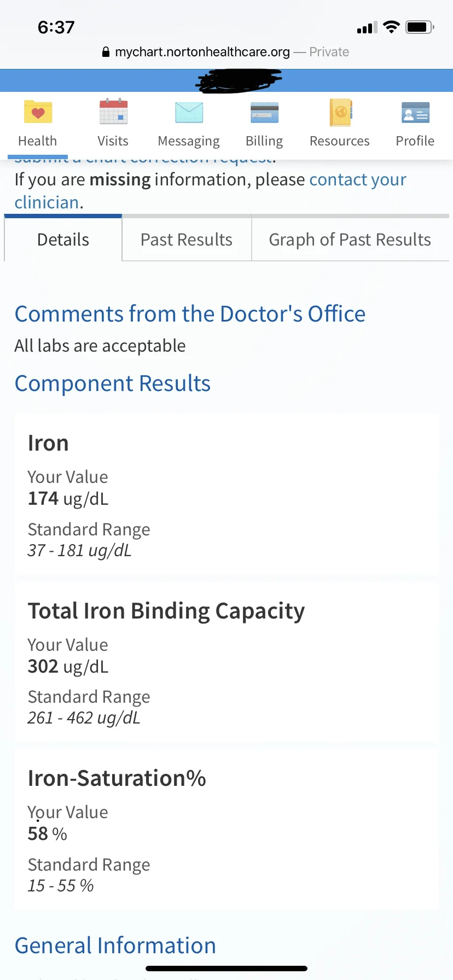Open the Health heart folder icon
This screenshot has width=453, height=980.
point(38,112)
